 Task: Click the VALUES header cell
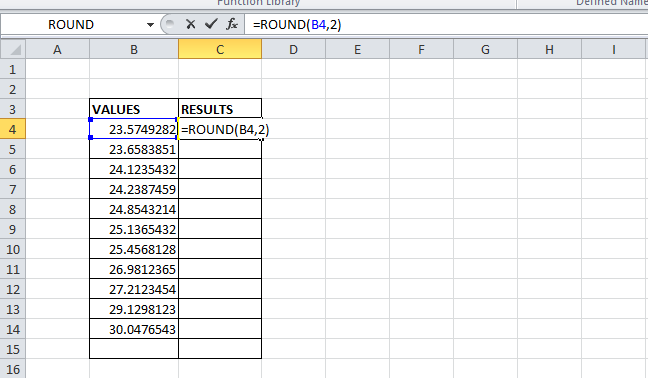(134, 109)
